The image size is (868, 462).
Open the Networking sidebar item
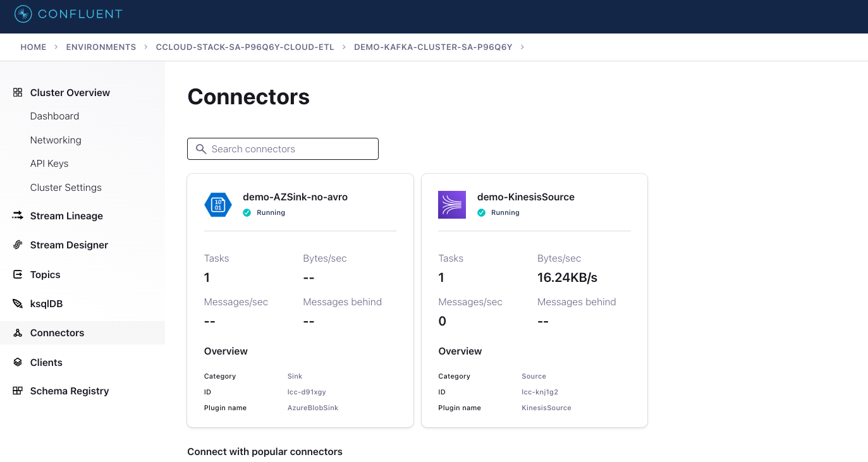coord(56,140)
